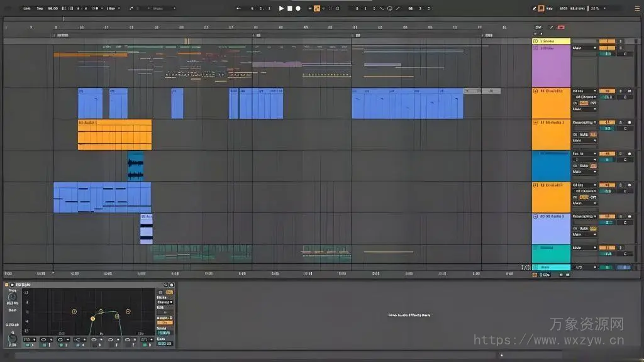Open the hamburger menu at top right

click(636, 8)
